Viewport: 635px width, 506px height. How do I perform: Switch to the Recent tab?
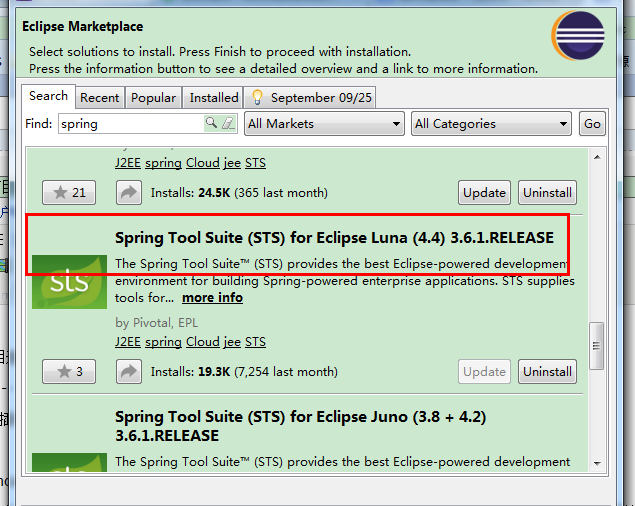(x=100, y=98)
